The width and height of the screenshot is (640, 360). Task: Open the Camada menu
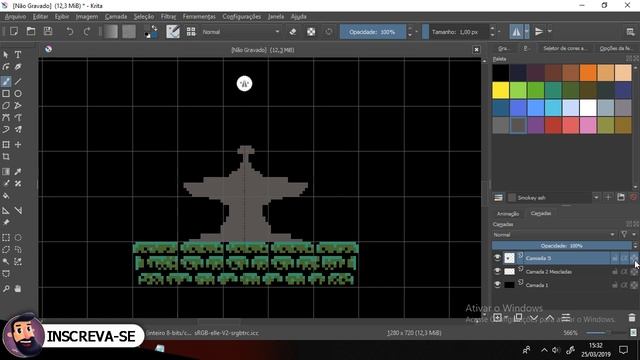(x=116, y=16)
